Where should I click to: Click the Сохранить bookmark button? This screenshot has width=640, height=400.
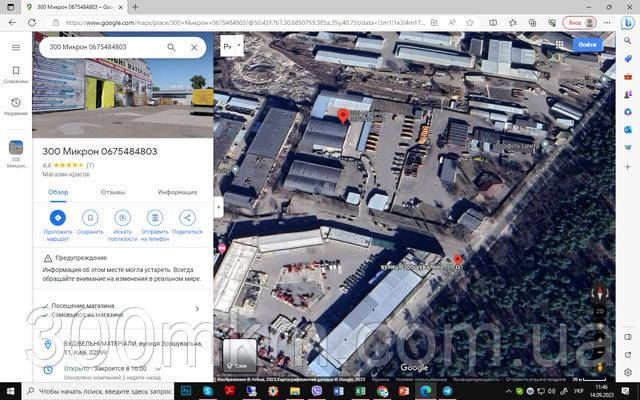tap(90, 222)
